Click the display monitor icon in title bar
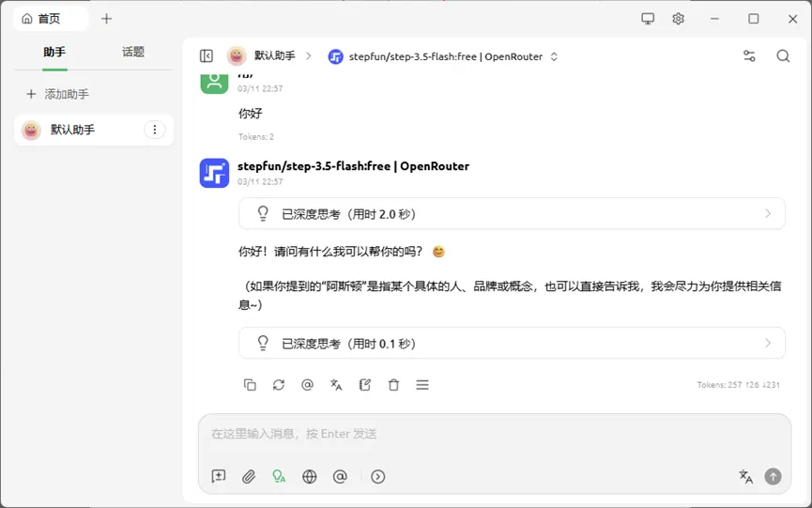The height and width of the screenshot is (508, 812). coord(648,19)
